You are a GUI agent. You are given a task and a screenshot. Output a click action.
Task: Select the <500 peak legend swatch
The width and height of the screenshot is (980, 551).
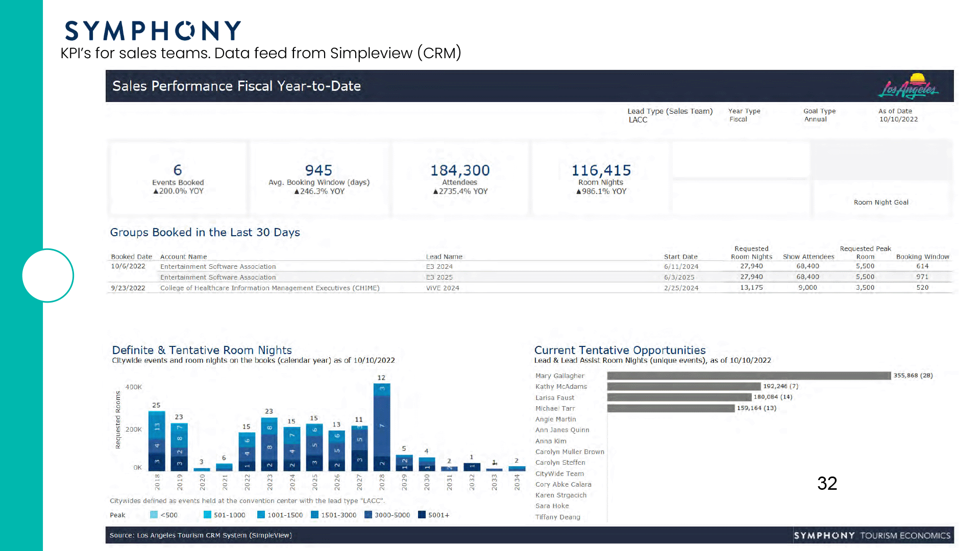(x=154, y=515)
